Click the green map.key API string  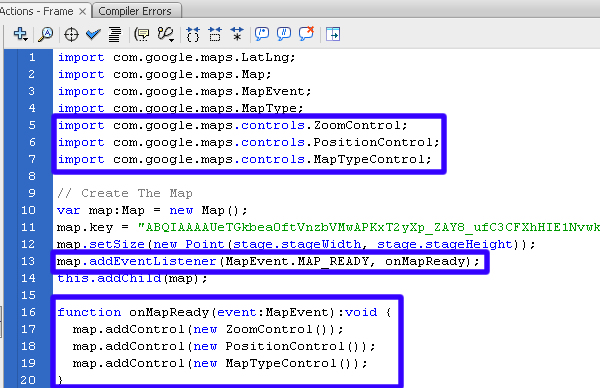coord(368,227)
